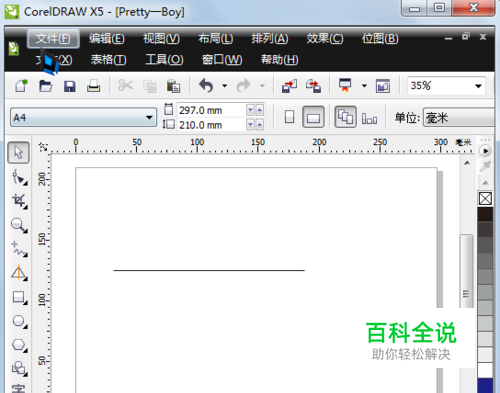500x393 pixels.
Task: Restore the document window button
Action: click(466, 36)
